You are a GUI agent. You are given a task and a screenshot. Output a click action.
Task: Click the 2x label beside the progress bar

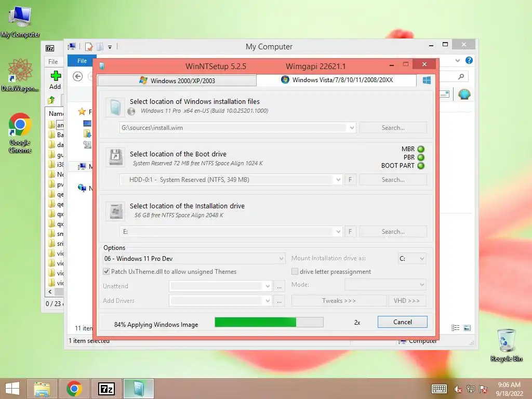point(357,323)
